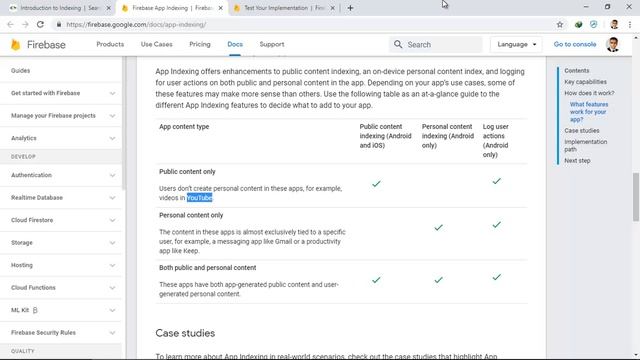Screen dimensions: 640x360
Task: Click the address bar URL
Action: point(136,24)
